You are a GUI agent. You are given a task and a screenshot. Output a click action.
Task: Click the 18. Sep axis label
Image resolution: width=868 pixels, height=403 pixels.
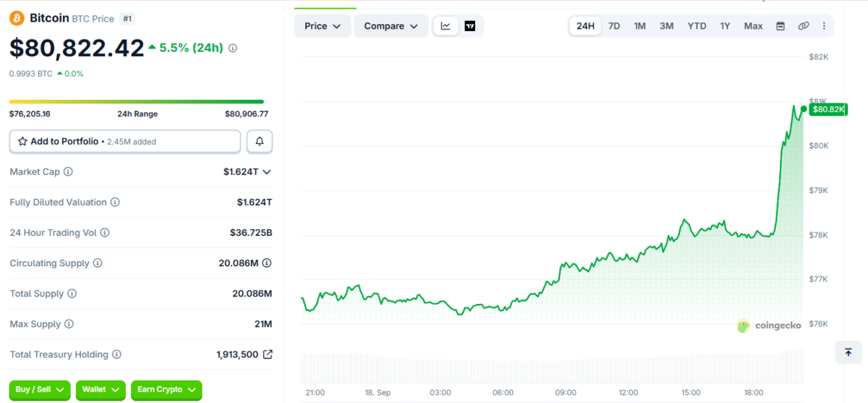coord(378,392)
